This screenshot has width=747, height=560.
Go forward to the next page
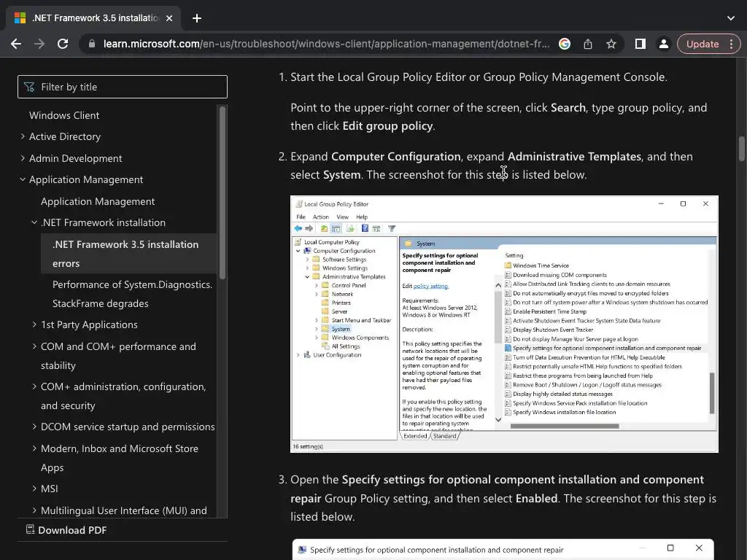(39, 44)
